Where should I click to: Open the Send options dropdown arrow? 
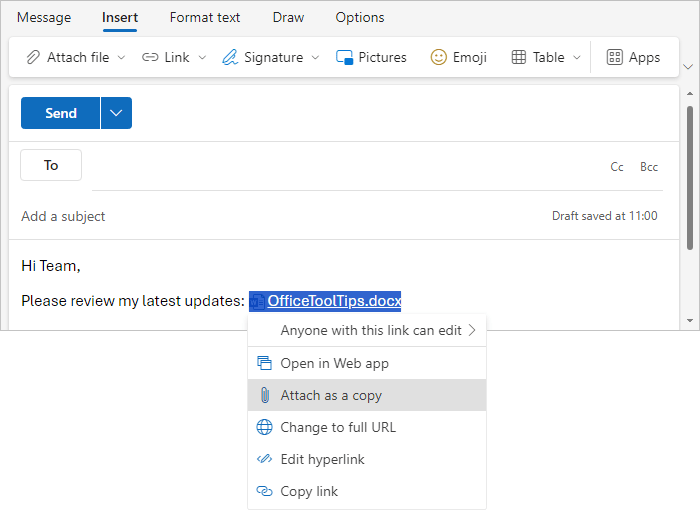(x=117, y=113)
